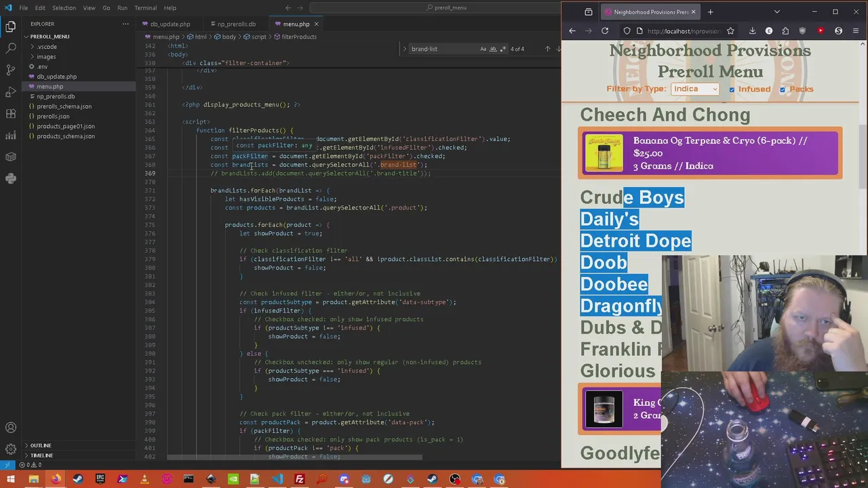Uncheck the Packs checkbox
The image size is (868, 488).
pos(783,89)
